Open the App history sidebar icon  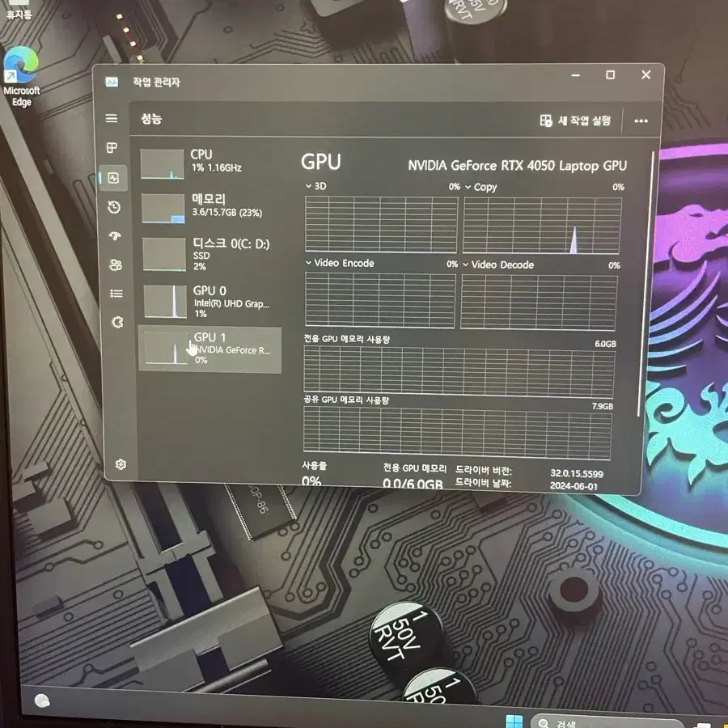tap(114, 207)
